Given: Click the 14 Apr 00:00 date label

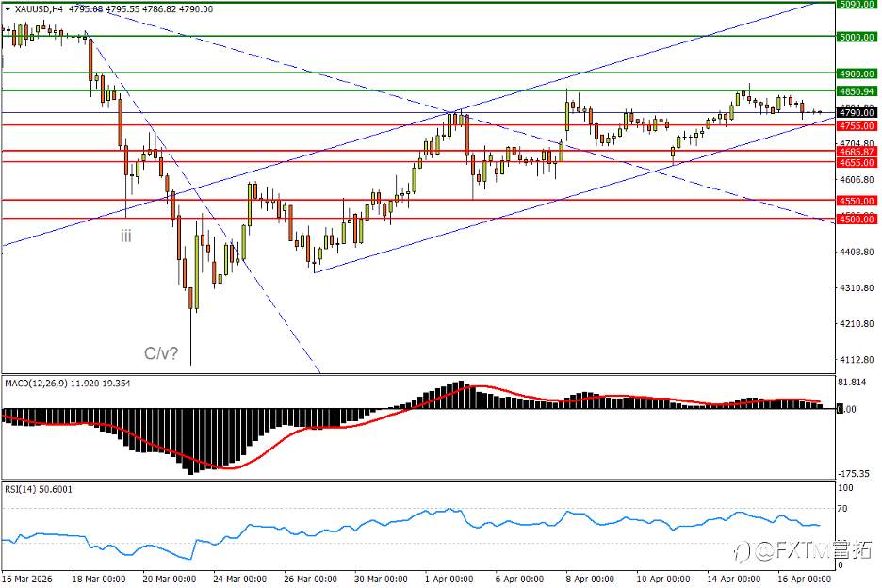Looking at the screenshot, I should (733, 579).
